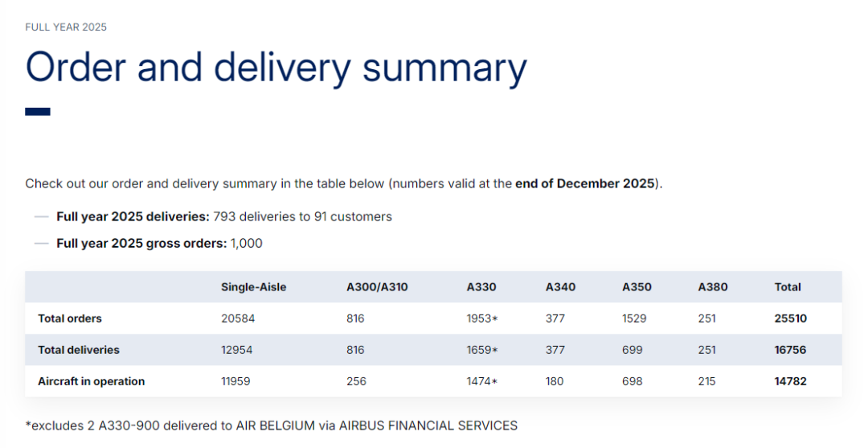Select the A330 column header
The height and width of the screenshot is (448, 868).
tap(481, 287)
